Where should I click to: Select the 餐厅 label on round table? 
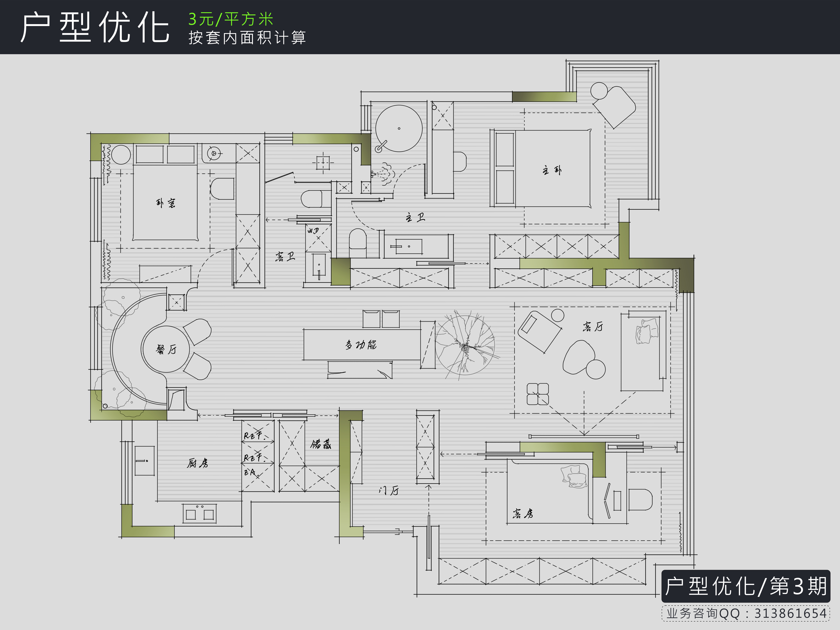pos(166,349)
